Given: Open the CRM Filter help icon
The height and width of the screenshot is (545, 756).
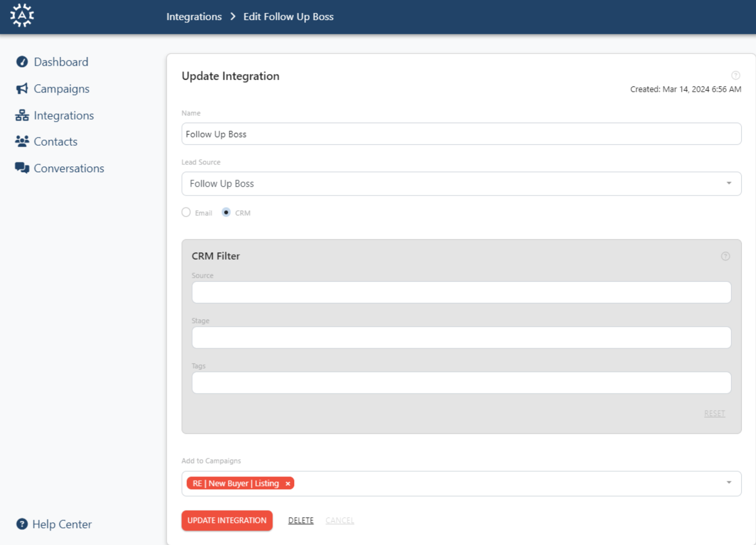Looking at the screenshot, I should (726, 256).
